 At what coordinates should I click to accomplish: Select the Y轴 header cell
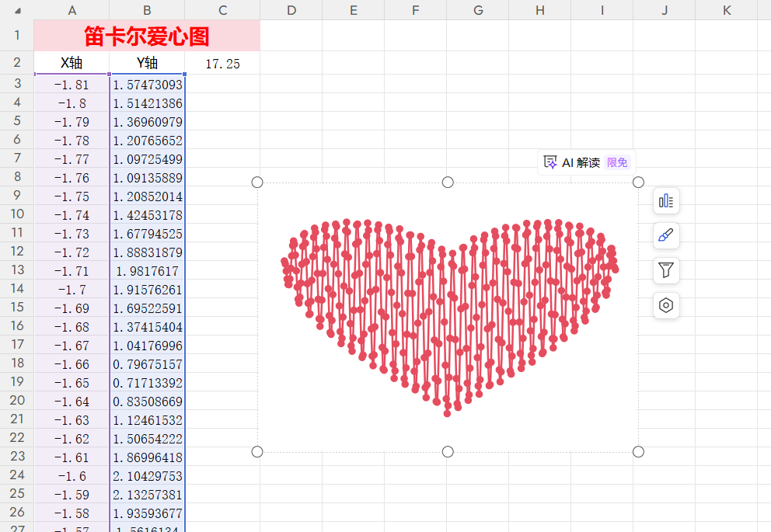pyautogui.click(x=147, y=63)
